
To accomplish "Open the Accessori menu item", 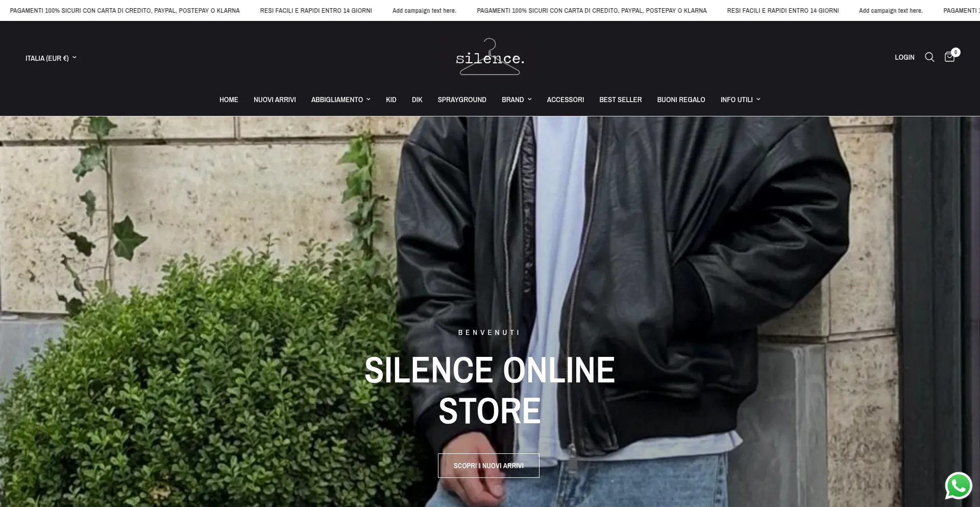I will (x=565, y=100).
